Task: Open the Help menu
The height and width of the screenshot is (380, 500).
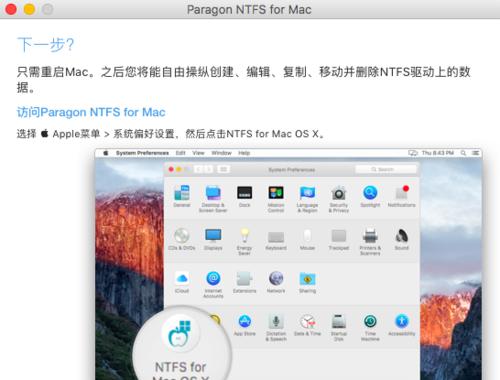Action: pos(244,153)
